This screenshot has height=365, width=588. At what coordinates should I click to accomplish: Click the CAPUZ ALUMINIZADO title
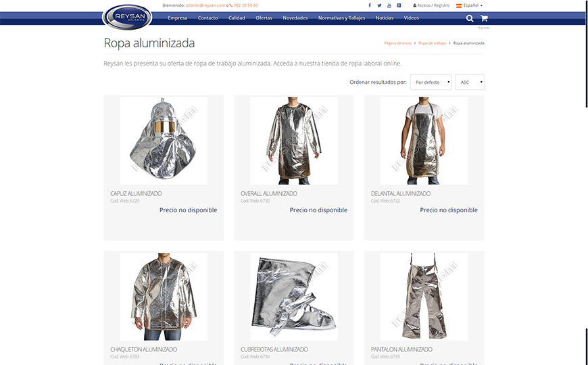(136, 193)
